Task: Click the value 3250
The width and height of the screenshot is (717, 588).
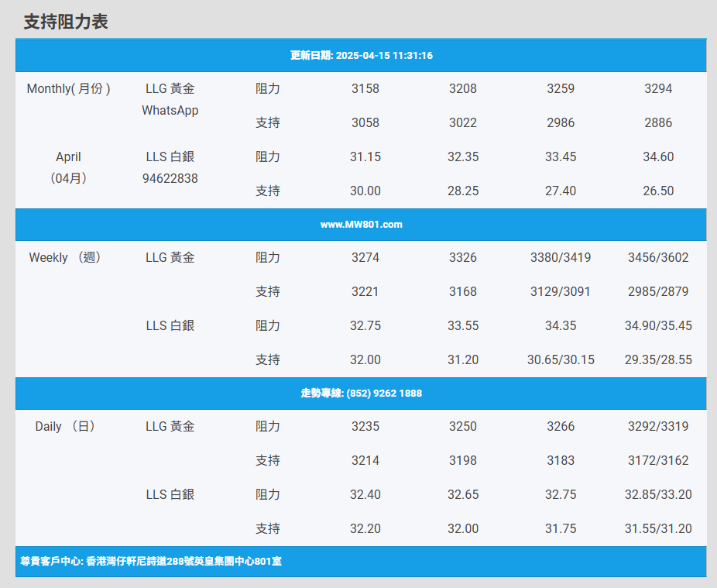Action: pyautogui.click(x=463, y=426)
